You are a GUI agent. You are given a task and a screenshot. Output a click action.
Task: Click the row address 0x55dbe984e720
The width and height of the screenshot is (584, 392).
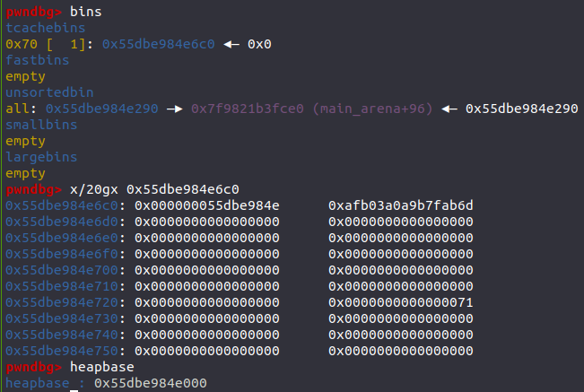62,302
